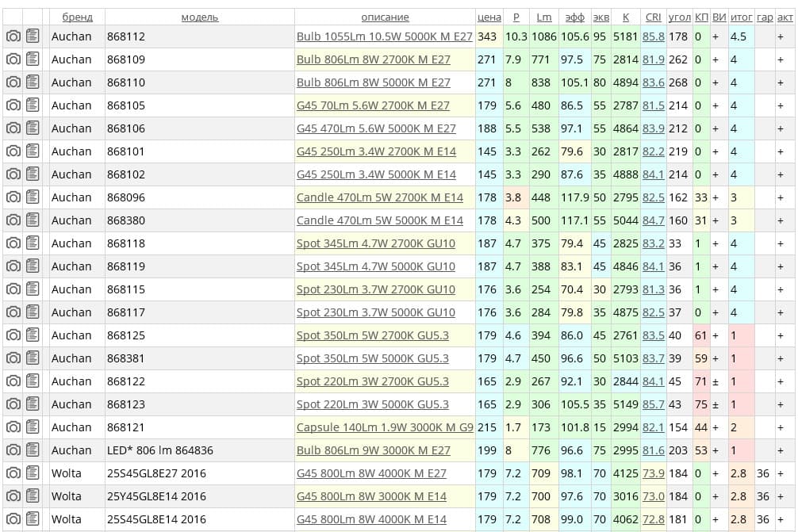Click camera icon in the 868096 row

pyautogui.click(x=13, y=197)
